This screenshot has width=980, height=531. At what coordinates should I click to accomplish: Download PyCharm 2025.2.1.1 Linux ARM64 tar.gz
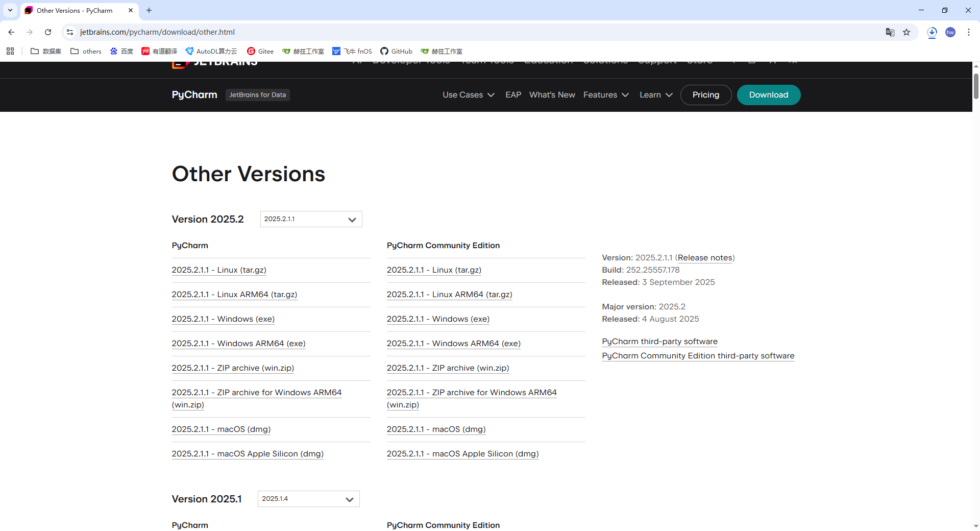[234, 295]
